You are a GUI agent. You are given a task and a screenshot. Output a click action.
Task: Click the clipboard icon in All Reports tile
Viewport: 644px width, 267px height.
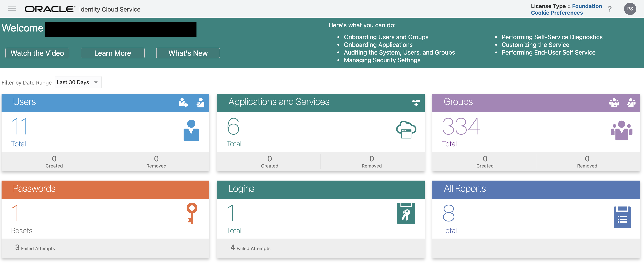(x=622, y=217)
